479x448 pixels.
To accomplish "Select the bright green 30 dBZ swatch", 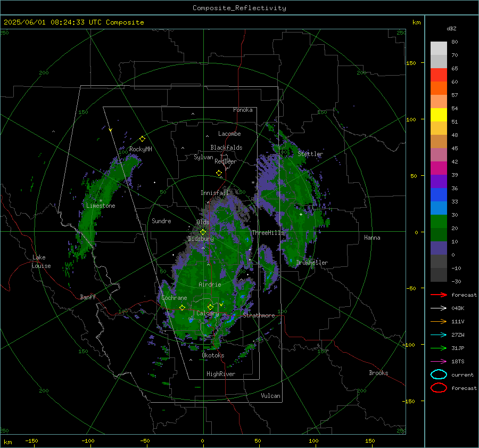I will 439,221.
